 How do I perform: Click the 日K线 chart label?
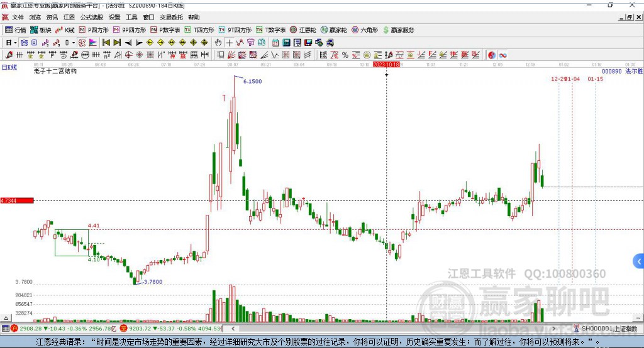point(9,67)
